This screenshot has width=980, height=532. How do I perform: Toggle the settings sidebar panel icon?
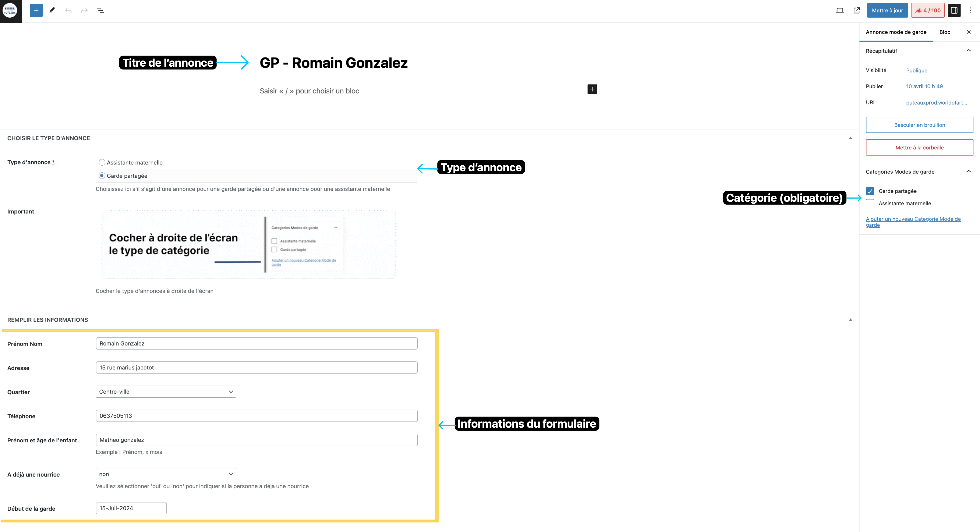click(x=954, y=10)
